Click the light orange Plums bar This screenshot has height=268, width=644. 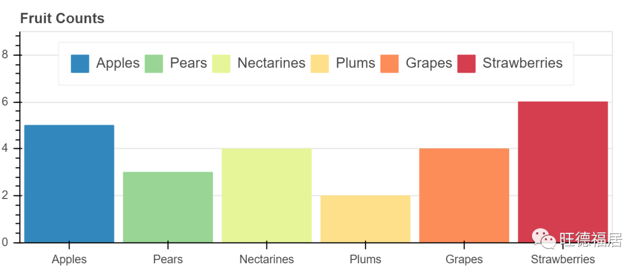click(x=365, y=219)
